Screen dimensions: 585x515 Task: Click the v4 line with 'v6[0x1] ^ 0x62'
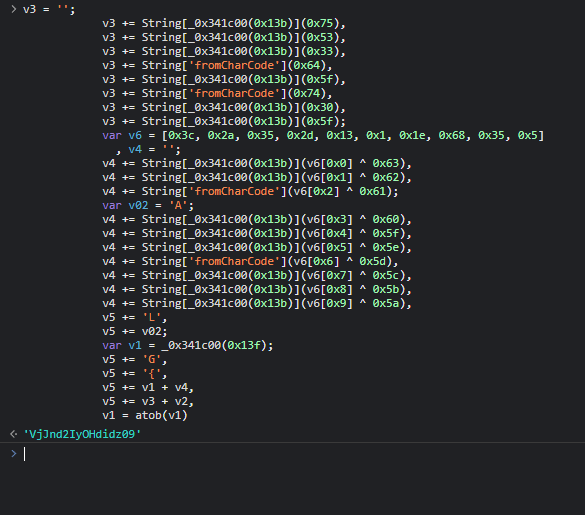[x=257, y=177]
